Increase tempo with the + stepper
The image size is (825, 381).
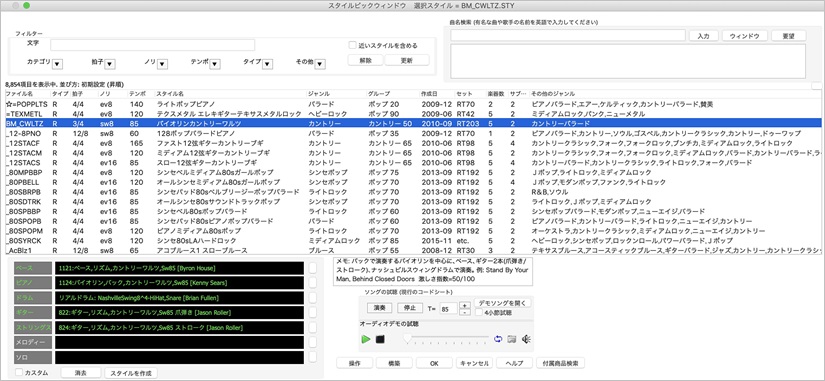pos(465,305)
